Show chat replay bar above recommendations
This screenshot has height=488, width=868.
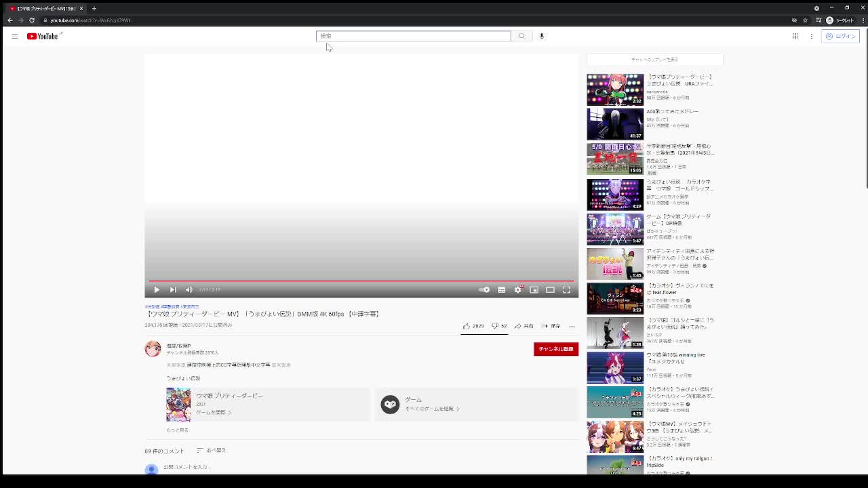point(654,60)
